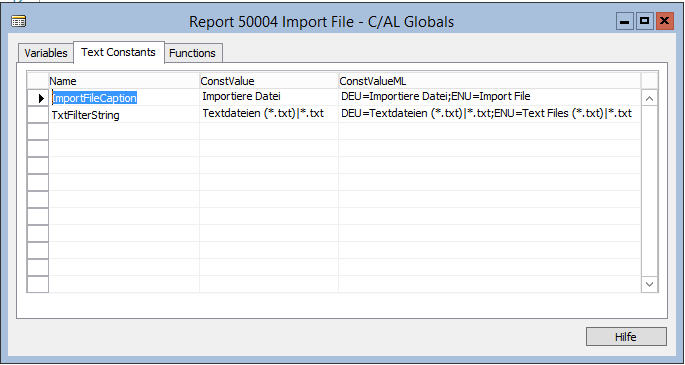Select the Text Constants tab

coord(118,52)
